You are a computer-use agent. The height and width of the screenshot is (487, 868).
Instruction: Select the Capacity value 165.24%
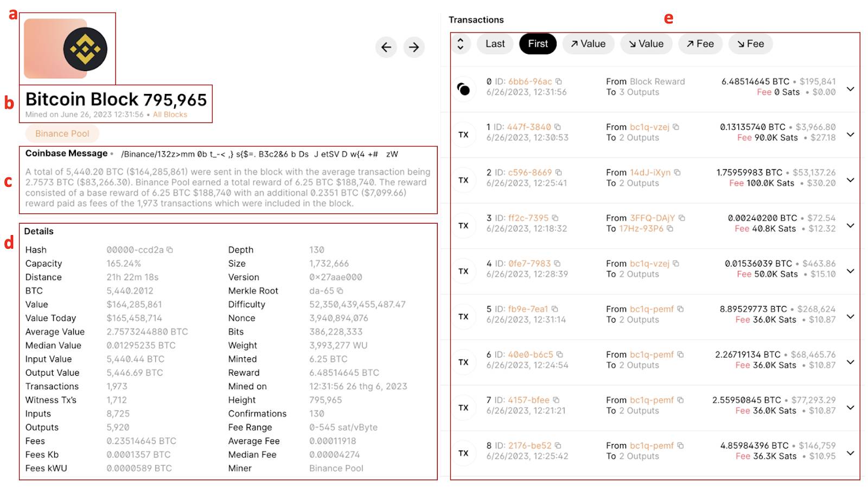(124, 263)
